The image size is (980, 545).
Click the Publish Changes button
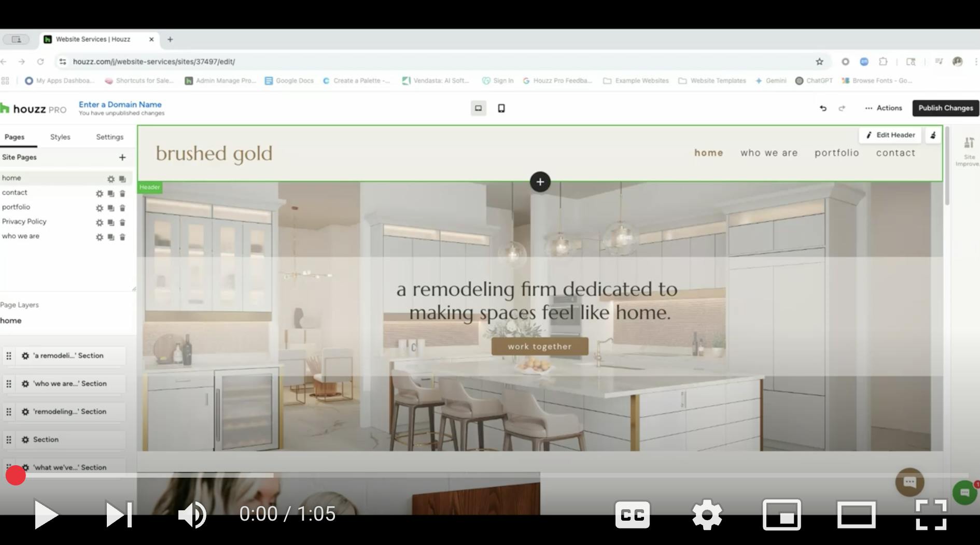tap(945, 108)
